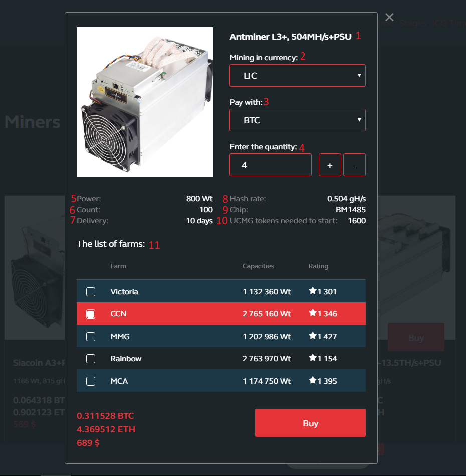Screen dimensions: 466x476
Task: Click the dimmed Buy button behind dialog
Action: 416,337
